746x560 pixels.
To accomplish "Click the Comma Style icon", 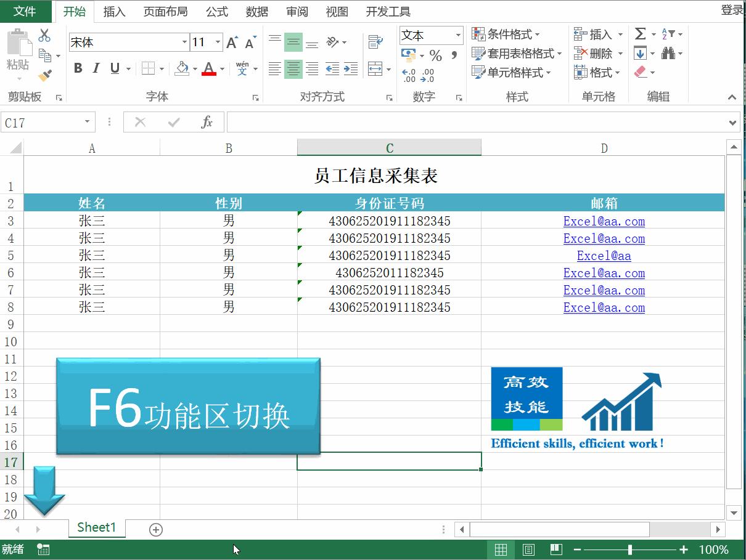I will pos(454,55).
